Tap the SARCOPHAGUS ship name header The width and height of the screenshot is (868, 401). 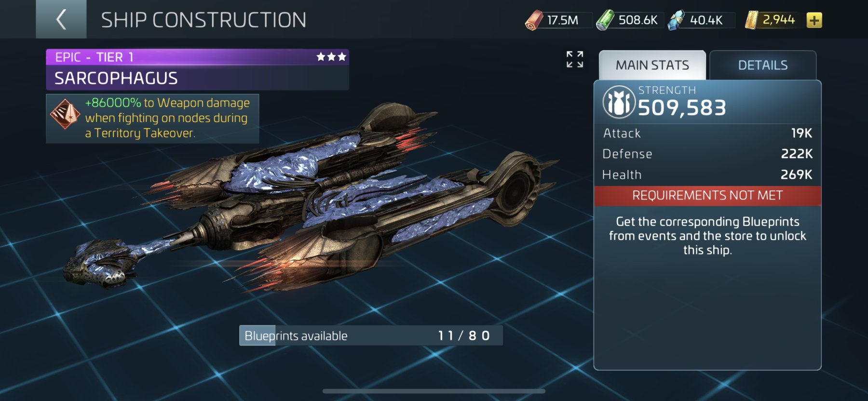(116, 78)
